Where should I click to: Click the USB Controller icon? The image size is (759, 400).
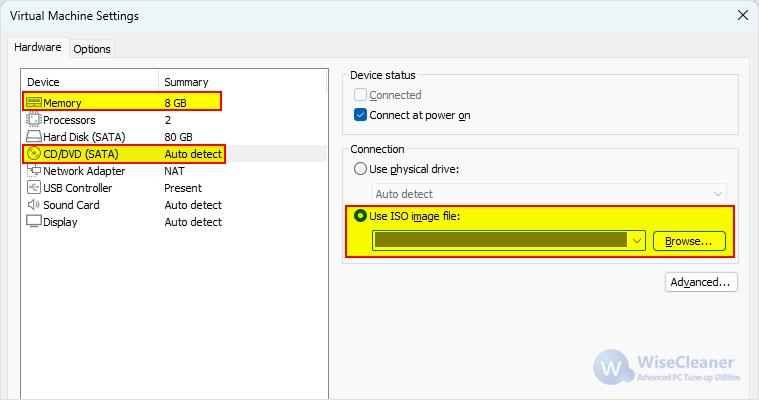pos(33,187)
